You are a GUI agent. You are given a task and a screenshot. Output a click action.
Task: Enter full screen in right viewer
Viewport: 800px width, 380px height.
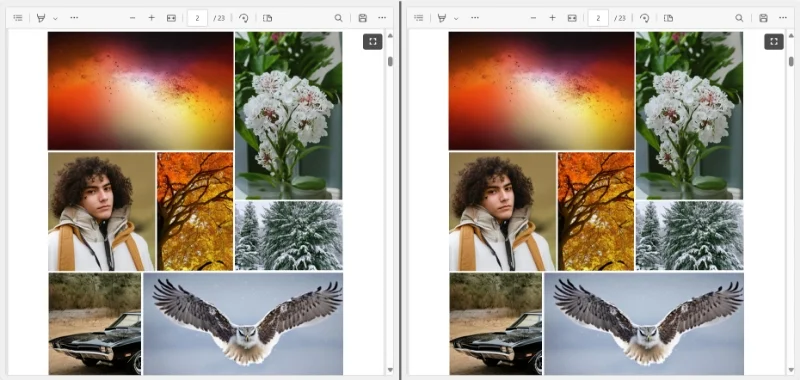[x=774, y=42]
